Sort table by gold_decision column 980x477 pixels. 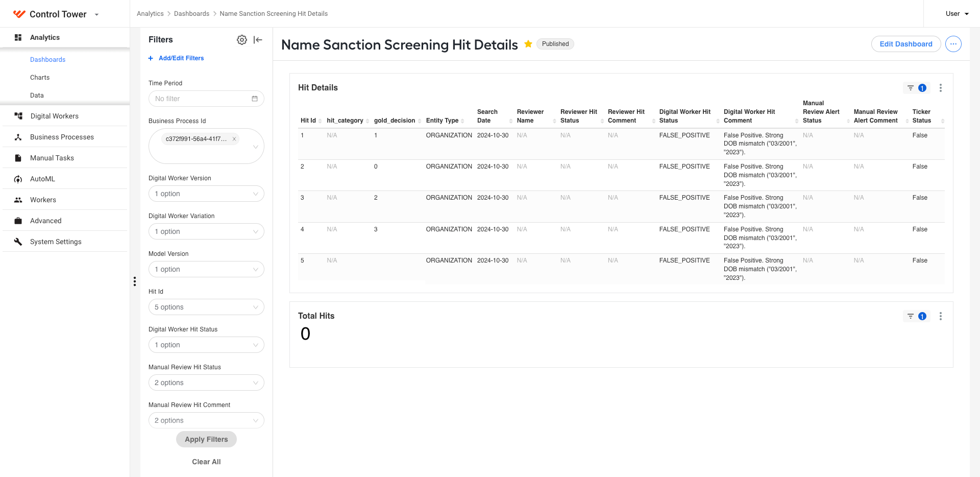click(420, 121)
